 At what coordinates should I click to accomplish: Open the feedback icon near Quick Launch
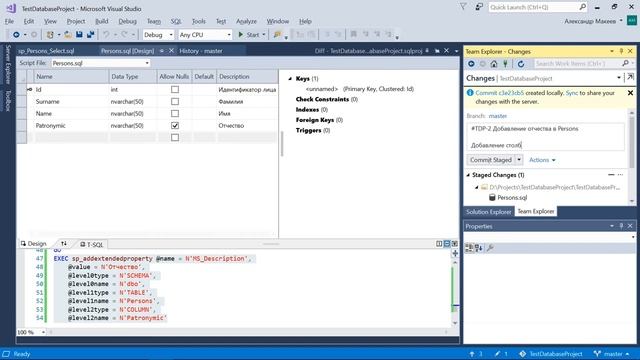coord(479,7)
